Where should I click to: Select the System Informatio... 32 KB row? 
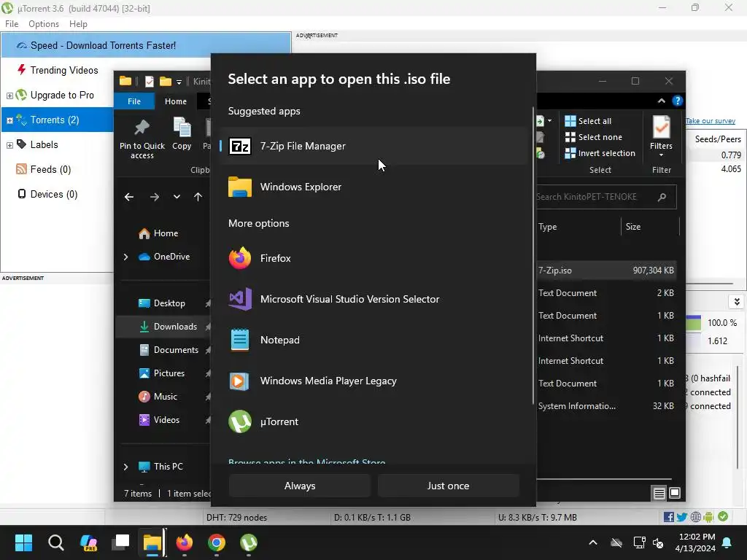coord(606,406)
